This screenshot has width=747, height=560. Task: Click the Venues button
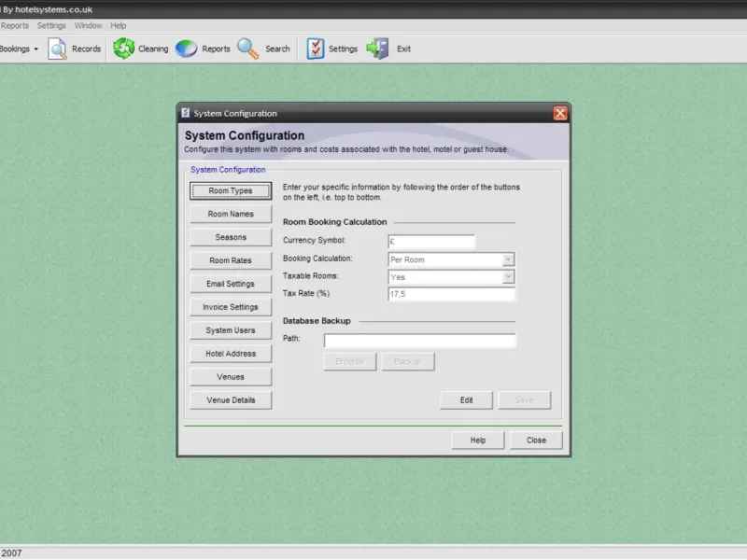coord(231,377)
